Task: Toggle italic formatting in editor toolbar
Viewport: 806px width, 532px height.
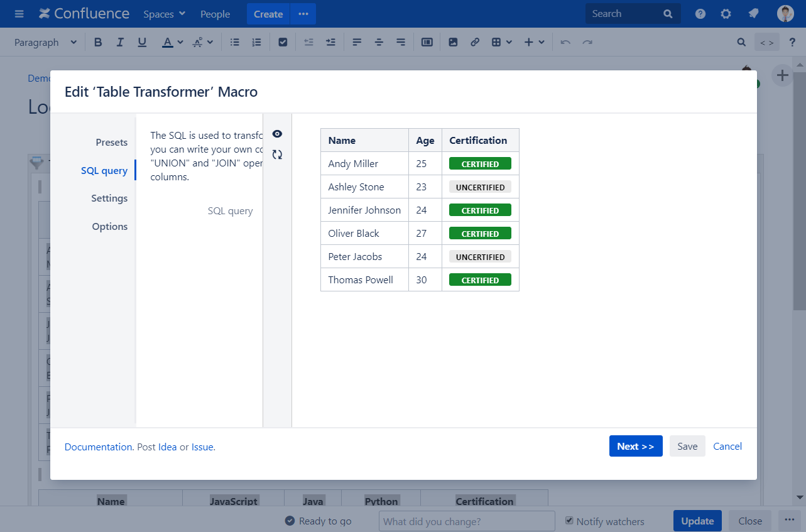Action: (120, 42)
